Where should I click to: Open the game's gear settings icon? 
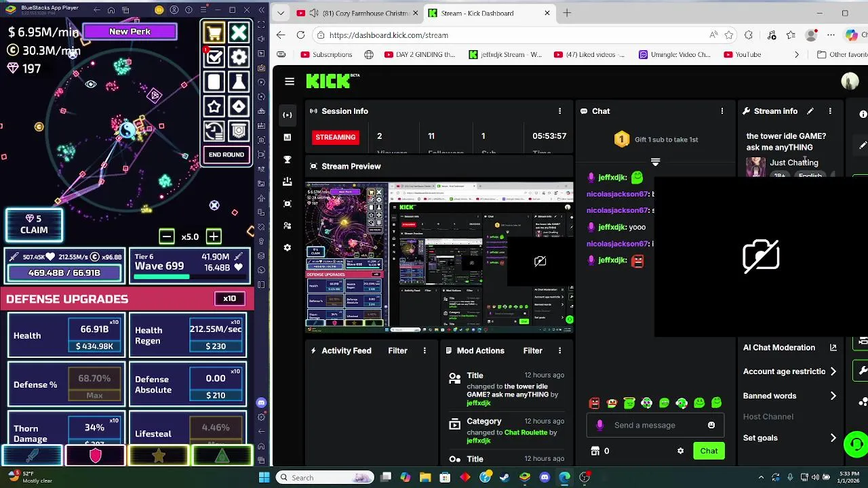[x=239, y=58]
